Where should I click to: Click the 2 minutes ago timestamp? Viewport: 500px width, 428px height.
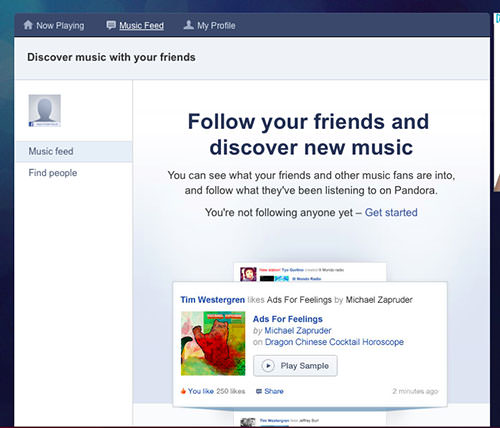(x=415, y=391)
